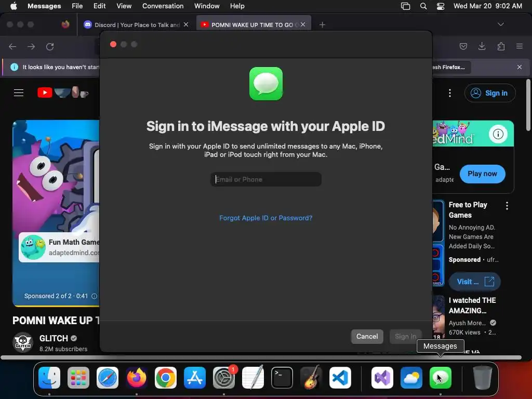
Task: Open the GLITCH channel name
Action: point(54,338)
